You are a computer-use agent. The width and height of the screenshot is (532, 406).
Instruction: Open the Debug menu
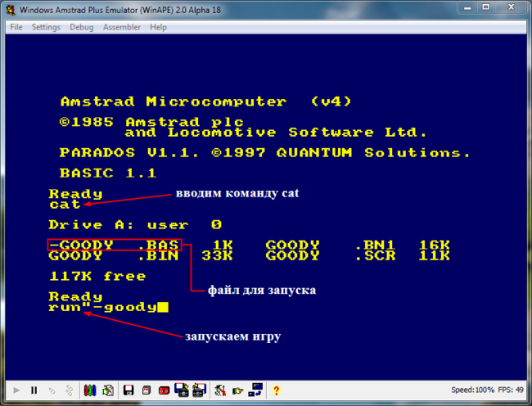81,27
